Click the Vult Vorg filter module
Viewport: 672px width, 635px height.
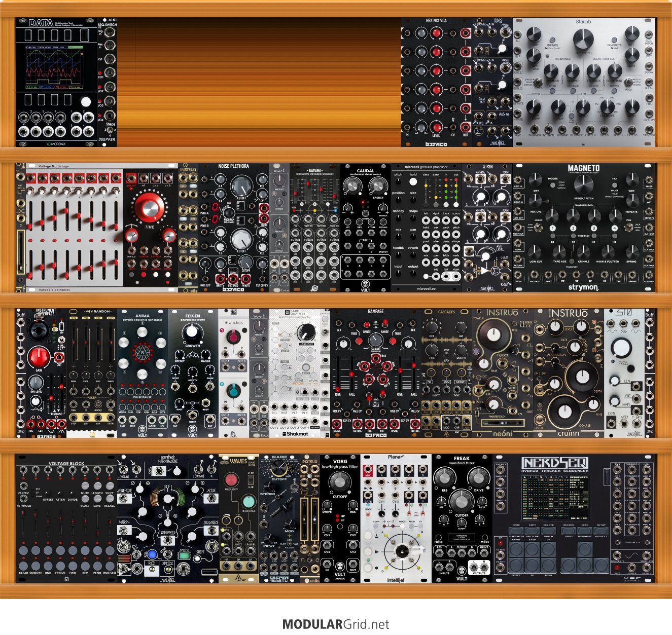[340, 518]
